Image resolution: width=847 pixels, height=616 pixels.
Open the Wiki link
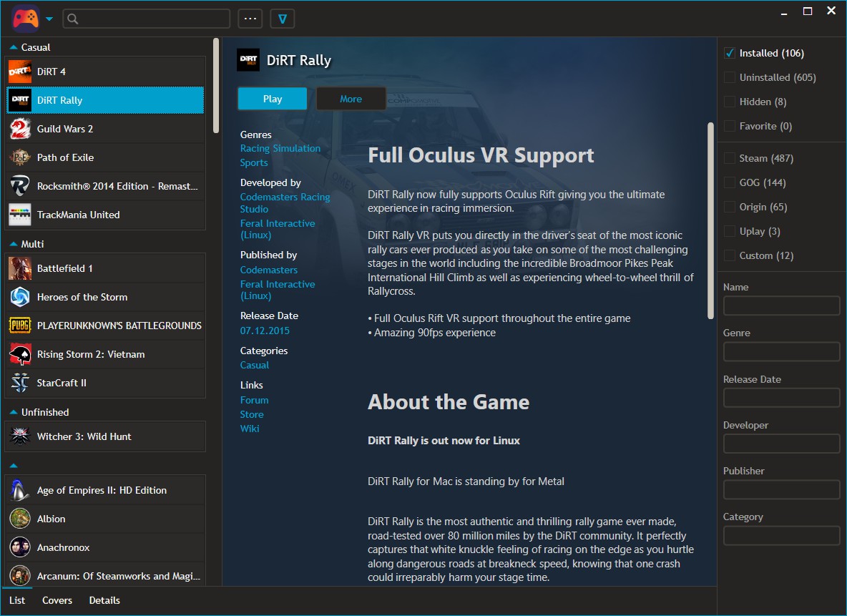(x=250, y=429)
